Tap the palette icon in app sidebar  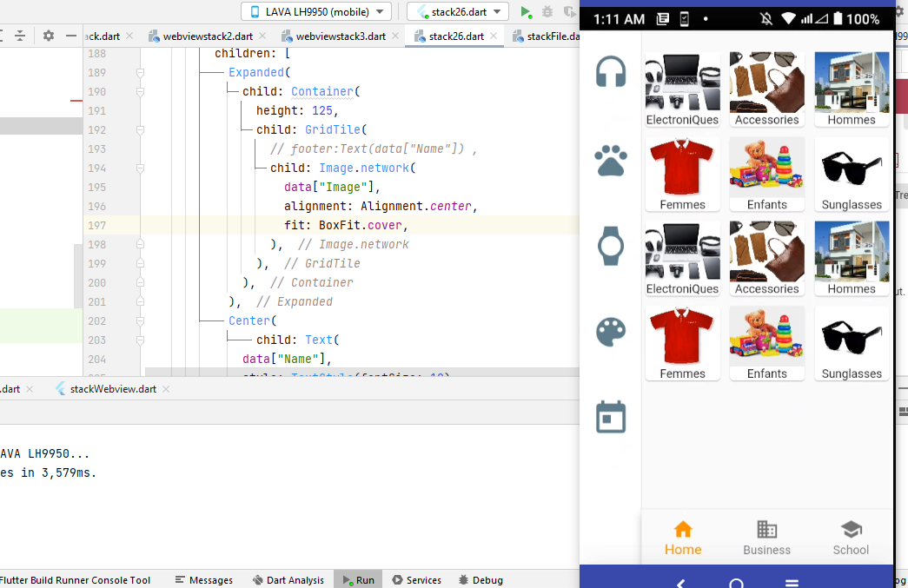click(x=611, y=332)
